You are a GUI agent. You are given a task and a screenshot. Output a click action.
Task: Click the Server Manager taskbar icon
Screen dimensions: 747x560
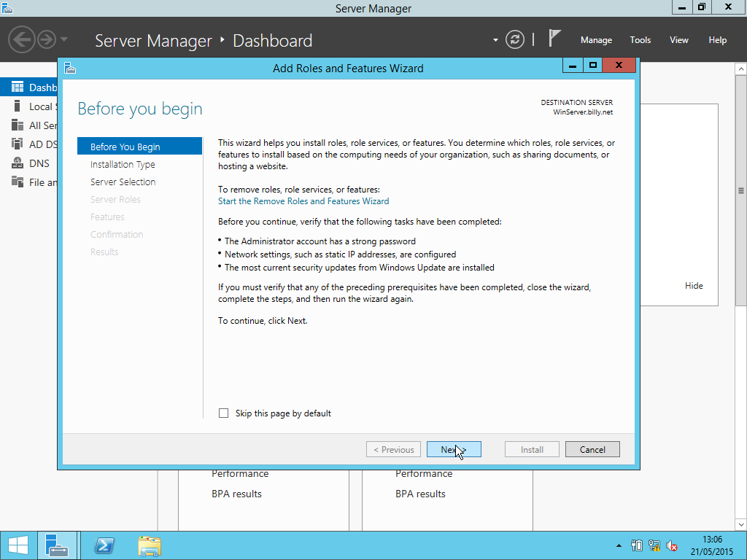point(57,545)
